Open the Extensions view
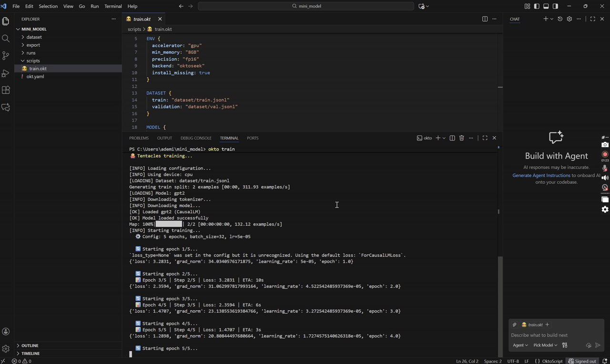This screenshot has width=610, height=364. pyautogui.click(x=6, y=90)
